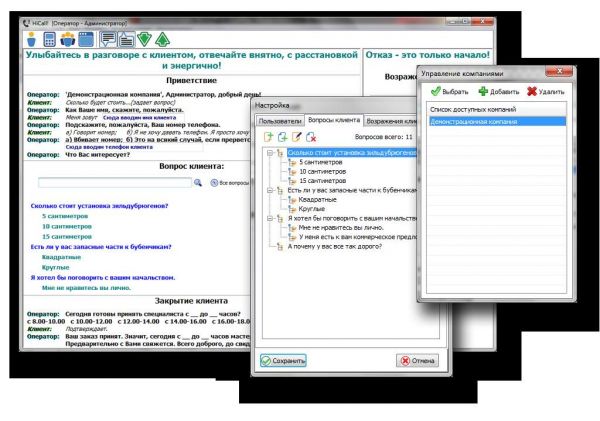Select А почему у вас все так дорого?
This screenshot has width=600, height=421.
(335, 246)
